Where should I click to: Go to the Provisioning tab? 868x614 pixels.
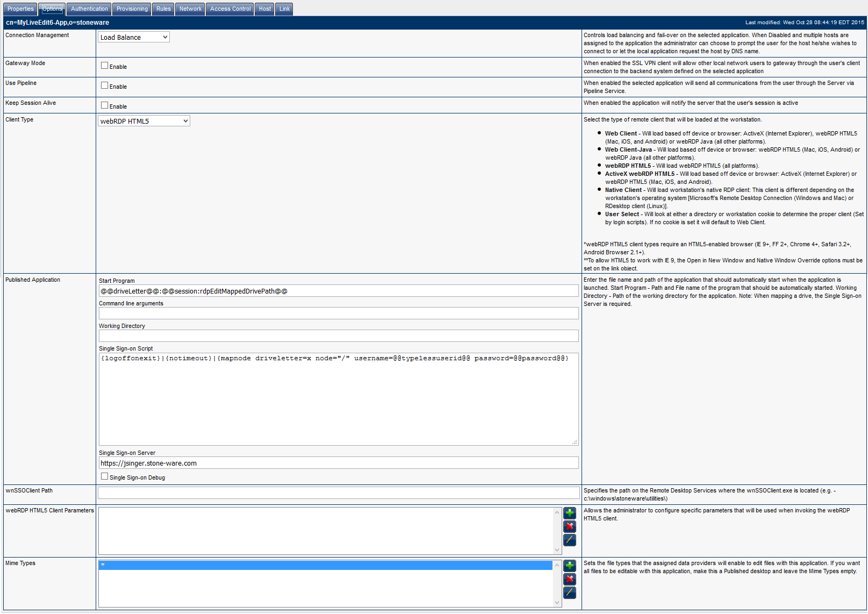[x=132, y=9]
